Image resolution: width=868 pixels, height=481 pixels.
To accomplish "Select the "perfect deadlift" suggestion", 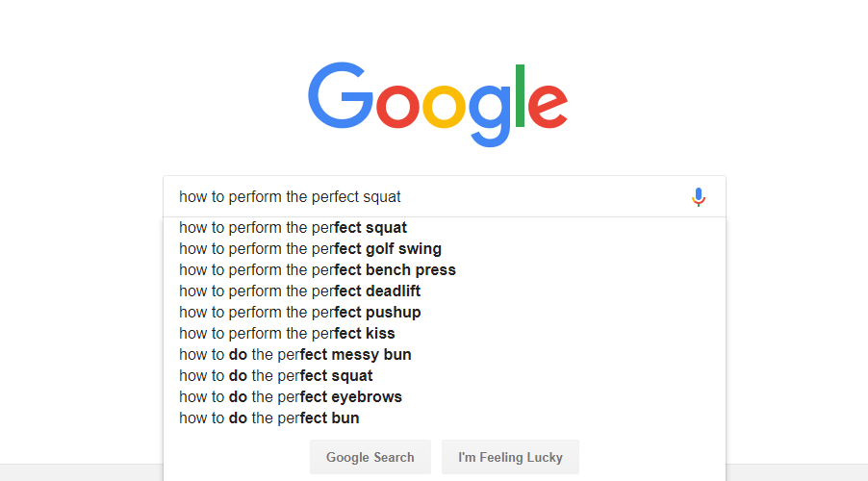I will [300, 291].
